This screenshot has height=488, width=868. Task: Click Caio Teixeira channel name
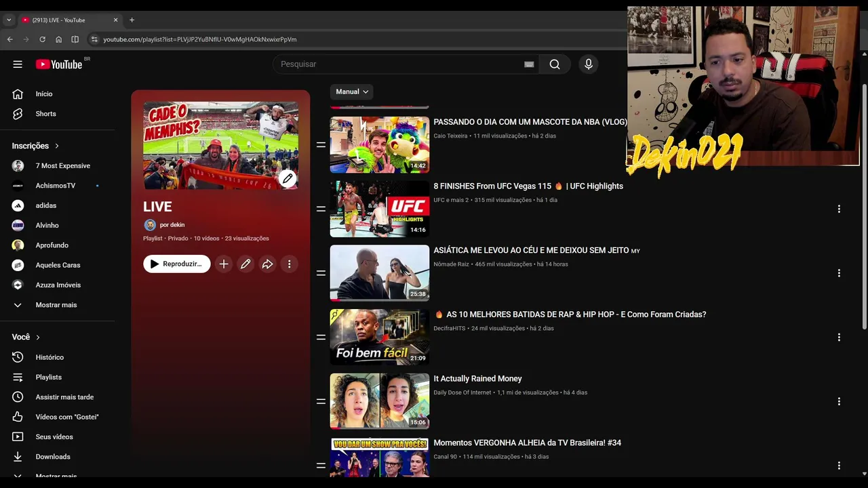click(x=450, y=136)
